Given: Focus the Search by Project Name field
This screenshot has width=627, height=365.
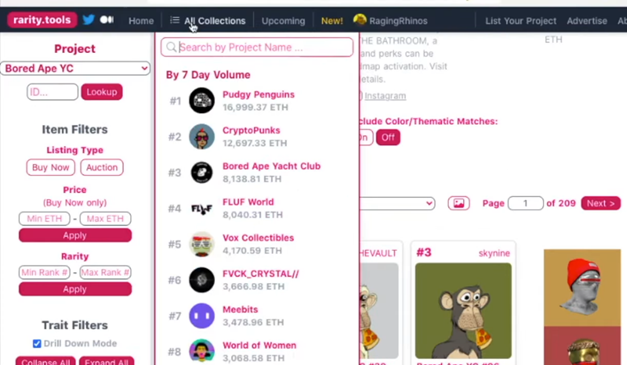Looking at the screenshot, I should pos(257,47).
